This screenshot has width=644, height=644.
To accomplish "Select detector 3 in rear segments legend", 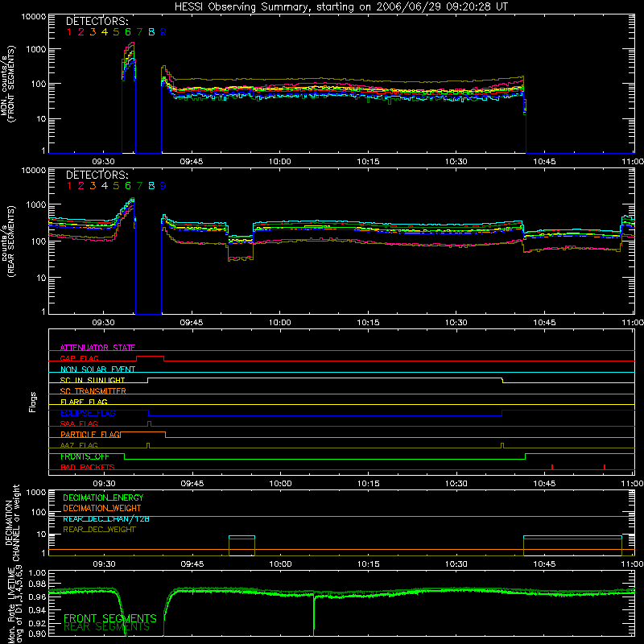I will (x=93, y=186).
